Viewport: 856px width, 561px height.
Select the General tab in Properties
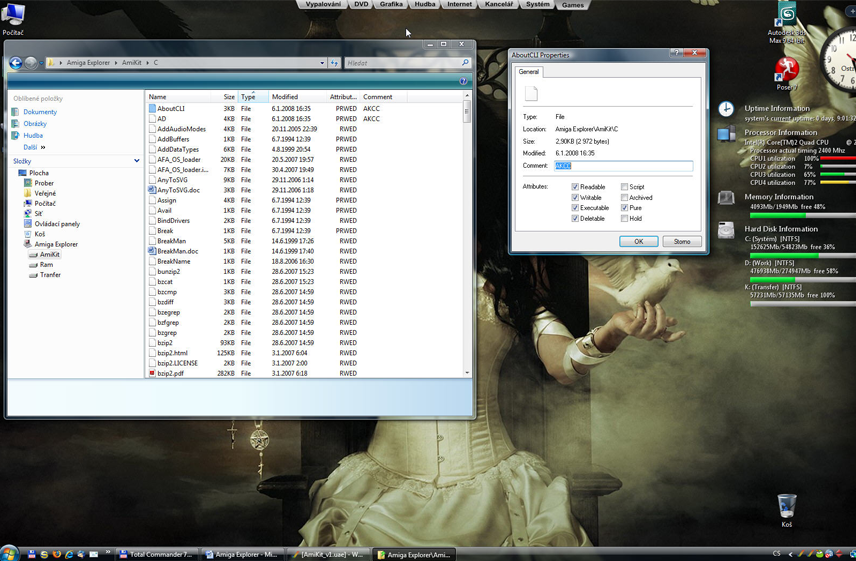coord(528,71)
